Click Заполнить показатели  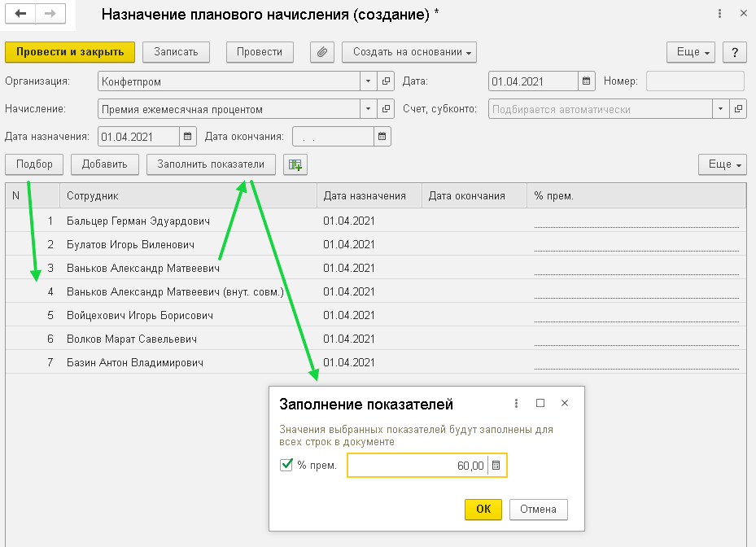point(212,164)
